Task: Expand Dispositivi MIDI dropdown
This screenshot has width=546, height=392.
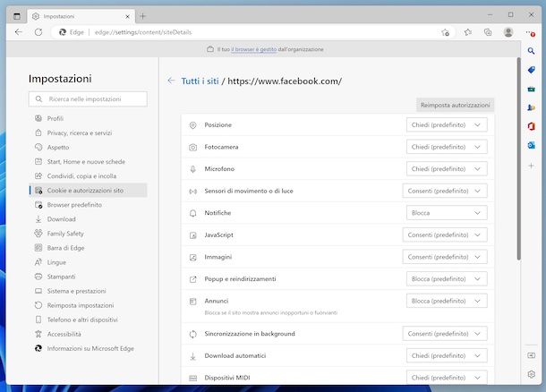Action: coord(447,378)
